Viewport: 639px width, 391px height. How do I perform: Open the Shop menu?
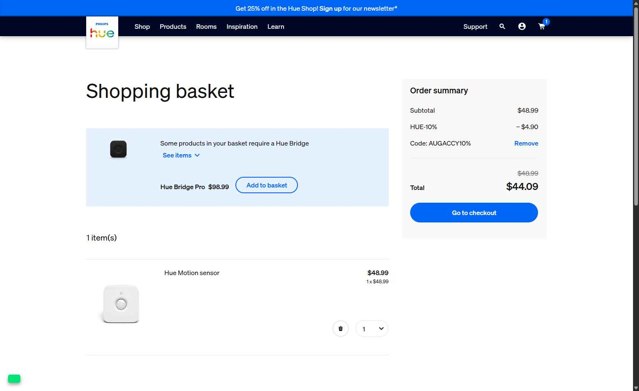142,27
